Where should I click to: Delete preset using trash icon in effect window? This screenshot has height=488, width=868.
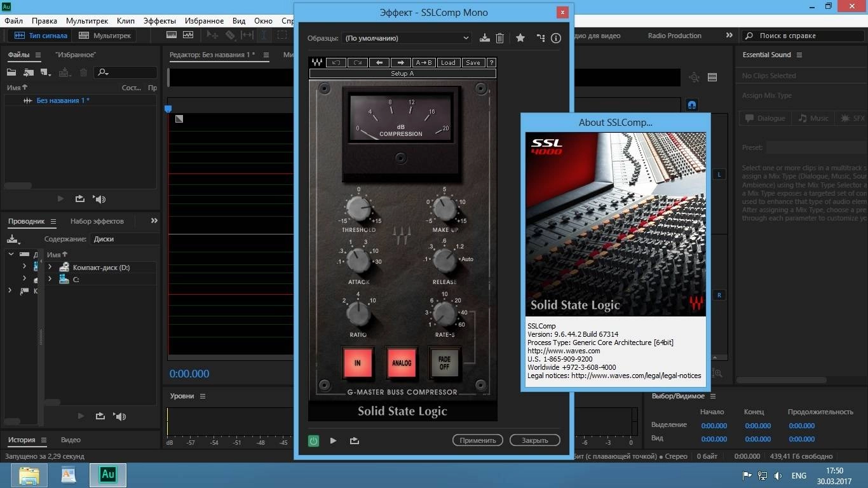coord(499,38)
